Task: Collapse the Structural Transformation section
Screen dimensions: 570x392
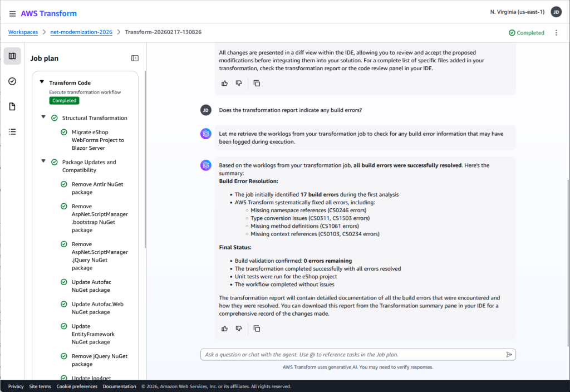Action: point(43,117)
